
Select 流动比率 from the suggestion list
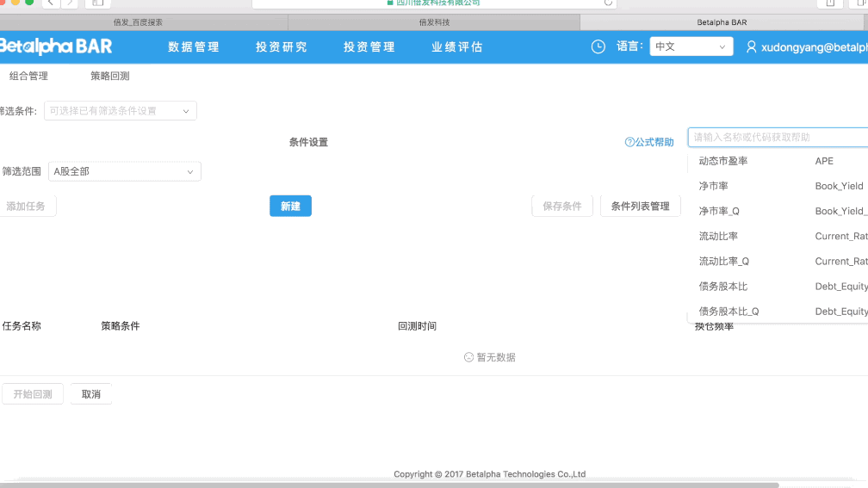point(718,236)
